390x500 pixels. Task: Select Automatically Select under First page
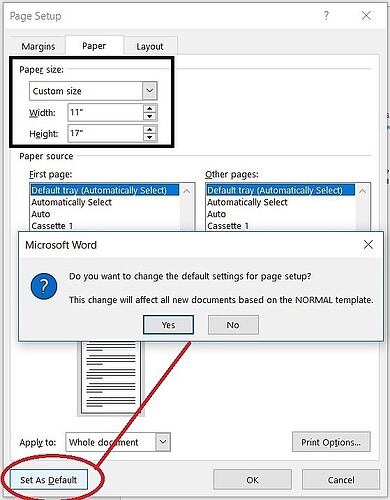71,202
